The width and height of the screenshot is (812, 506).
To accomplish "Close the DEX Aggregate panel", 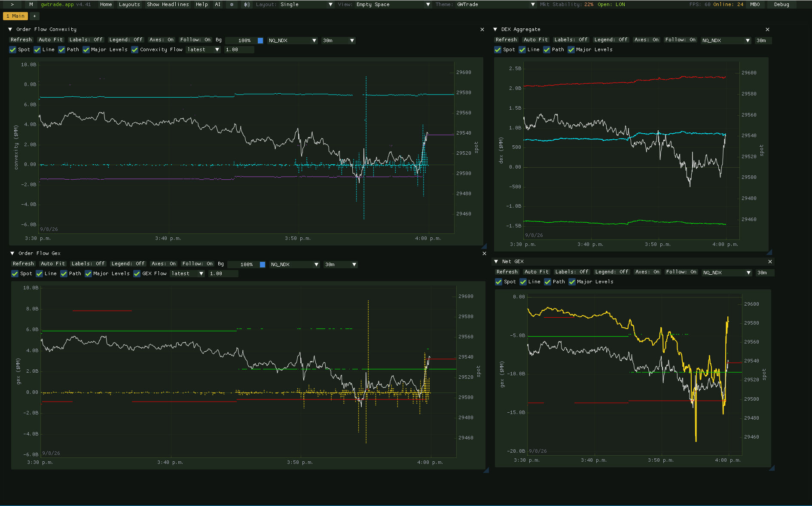I will pos(767,30).
